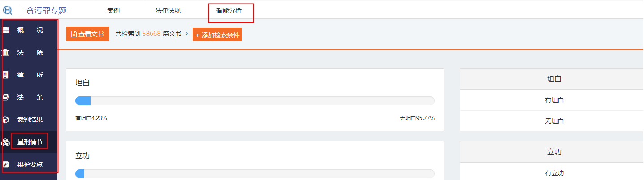Select the 有坦白 row in right table
Screen dimensions: 644x180
click(554, 100)
